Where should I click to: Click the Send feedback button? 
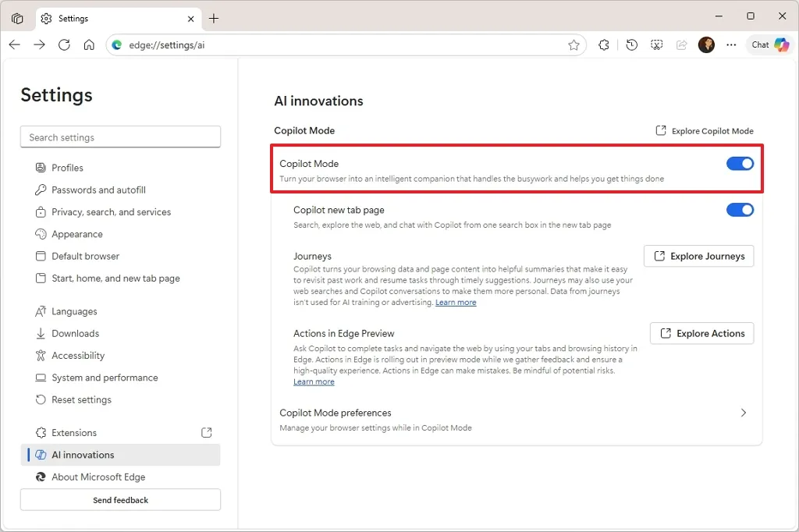click(x=120, y=499)
